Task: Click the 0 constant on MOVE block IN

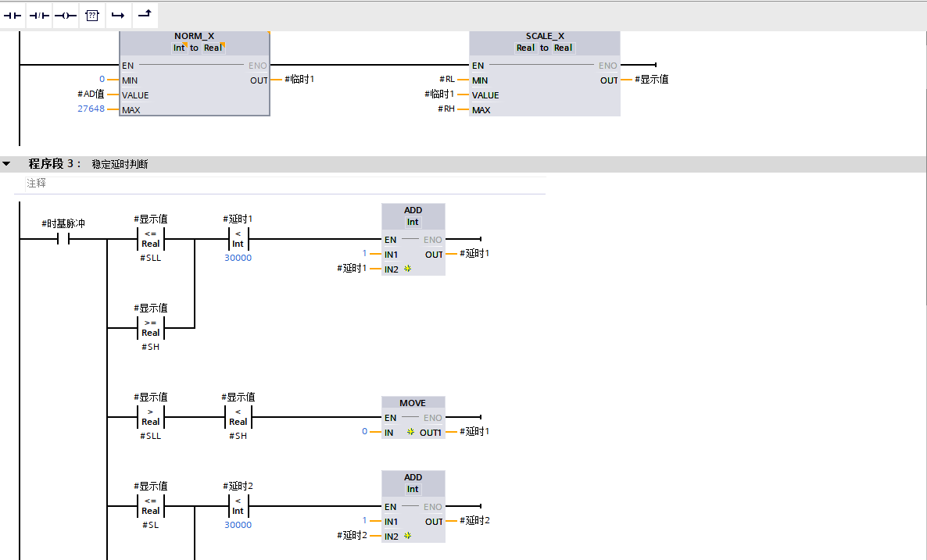Action: coord(364,432)
